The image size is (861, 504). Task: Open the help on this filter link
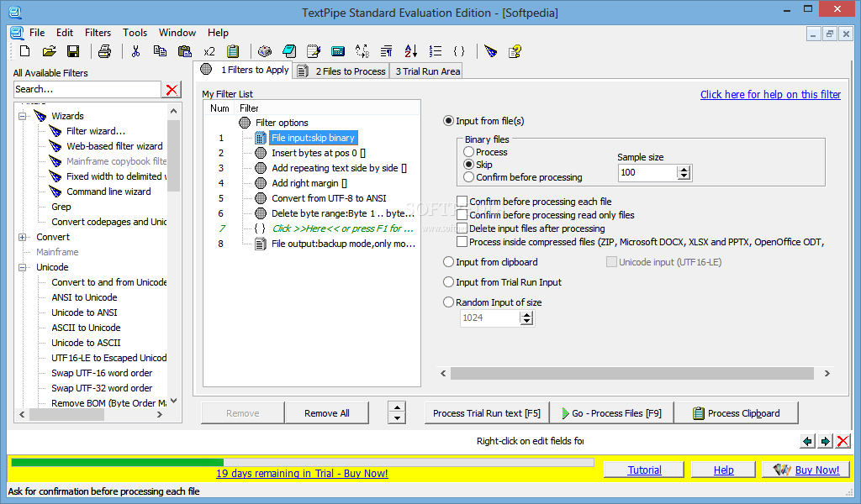click(x=770, y=94)
